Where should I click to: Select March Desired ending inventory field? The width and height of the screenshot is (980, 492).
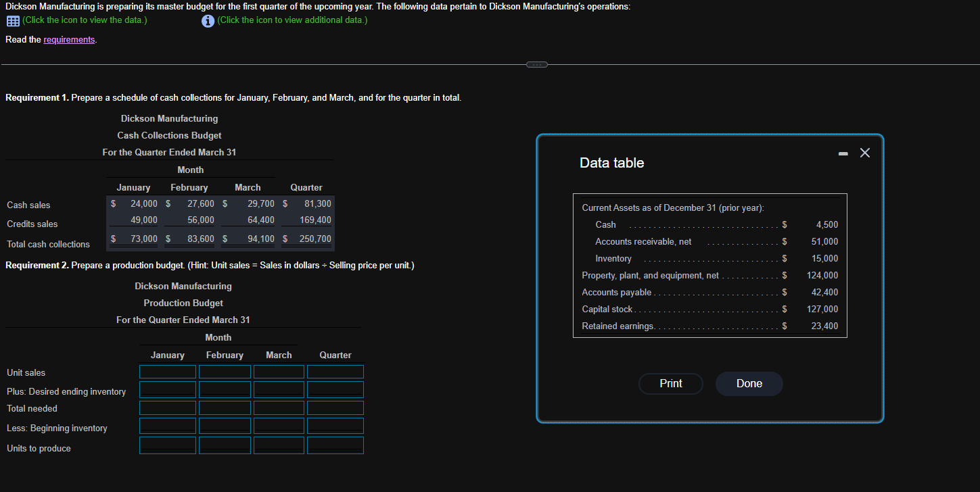(x=279, y=389)
